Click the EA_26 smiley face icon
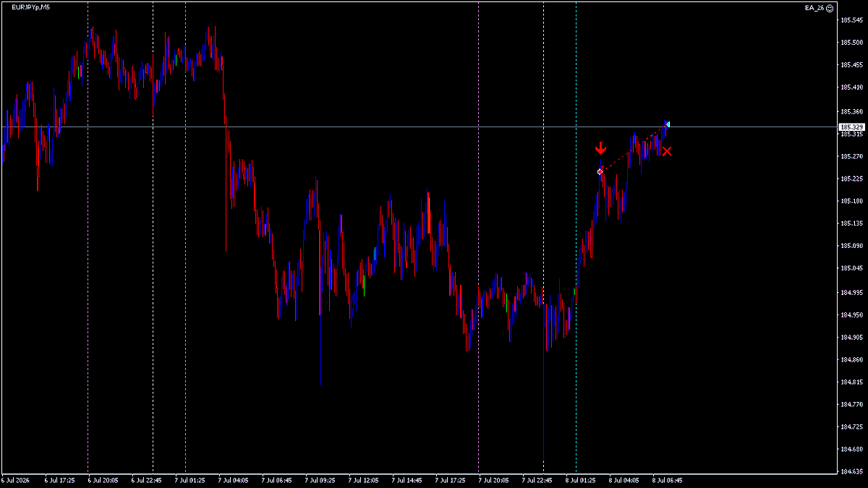868x488 pixels. click(830, 7)
